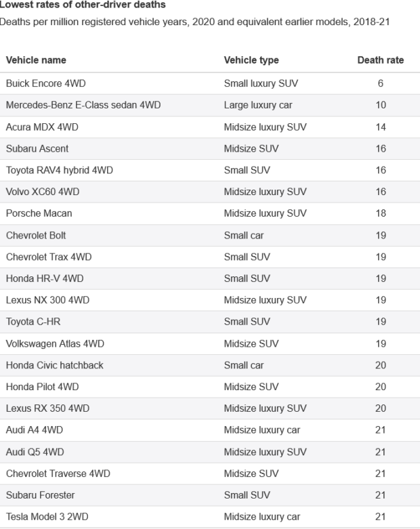Click the Subaru Ascent vehicle name

click(x=37, y=148)
